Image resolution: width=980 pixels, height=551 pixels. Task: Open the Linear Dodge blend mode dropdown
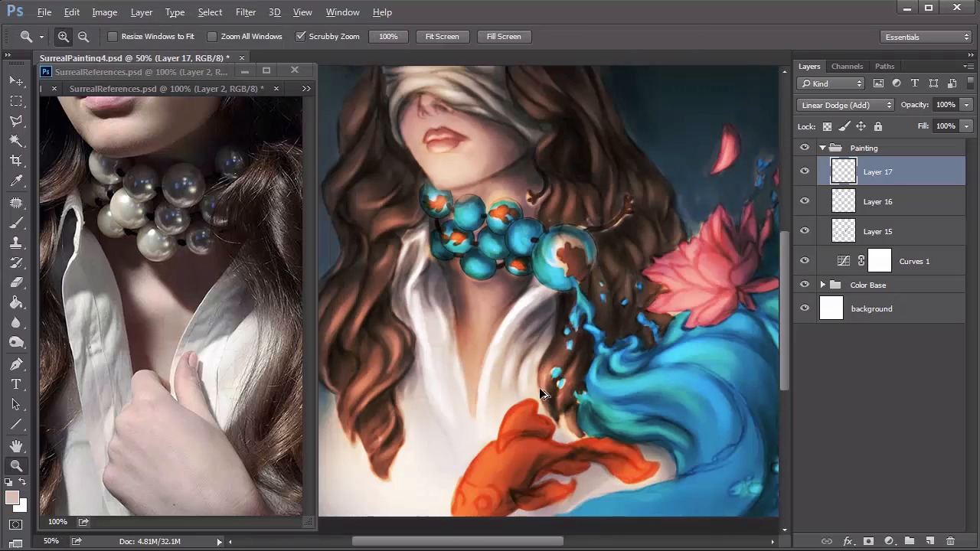click(x=845, y=105)
